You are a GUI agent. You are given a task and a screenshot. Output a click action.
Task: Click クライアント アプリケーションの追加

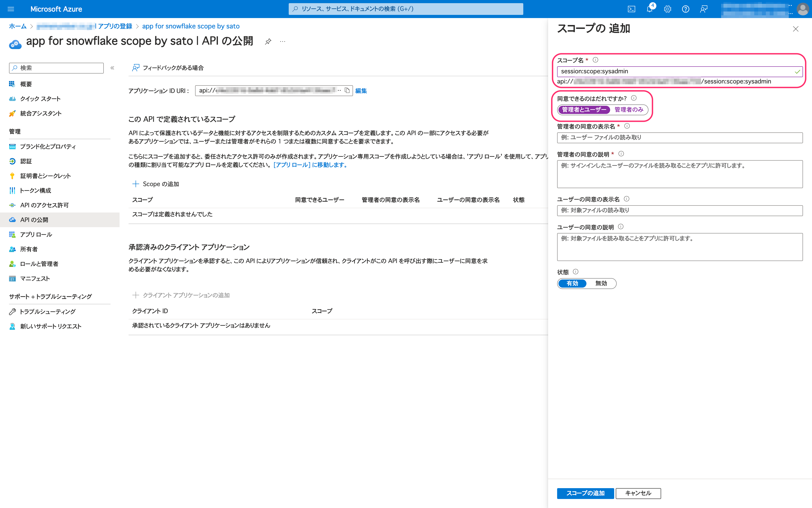(181, 295)
